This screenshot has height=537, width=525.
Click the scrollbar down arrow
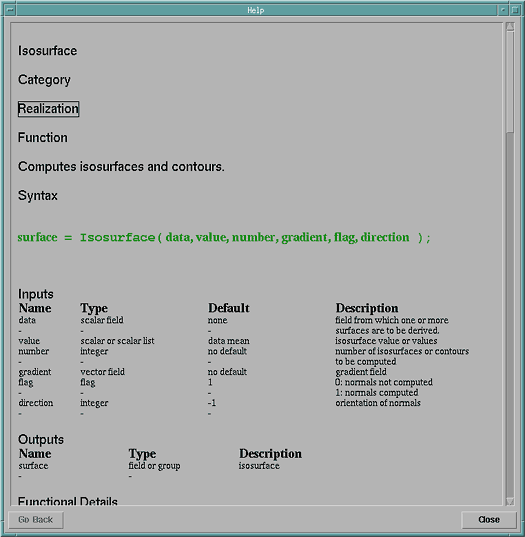click(x=510, y=501)
